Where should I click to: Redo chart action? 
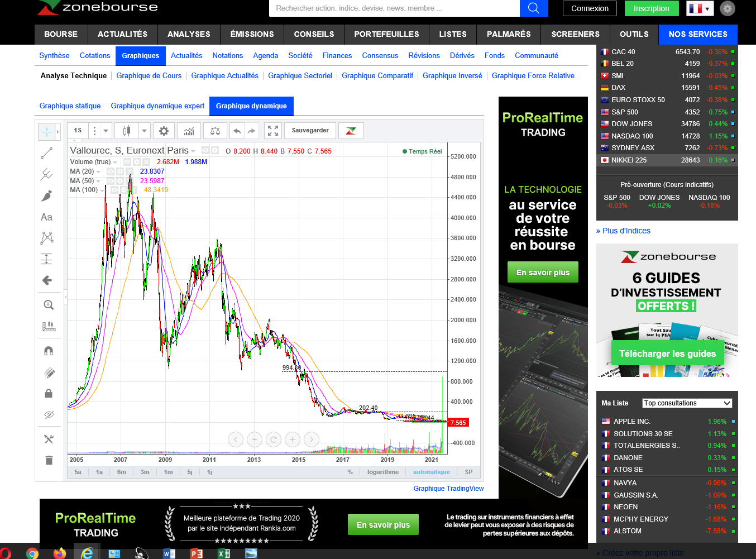(x=252, y=131)
